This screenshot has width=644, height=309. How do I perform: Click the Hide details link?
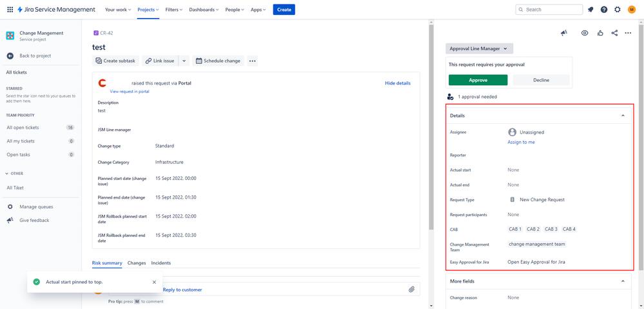click(x=398, y=83)
